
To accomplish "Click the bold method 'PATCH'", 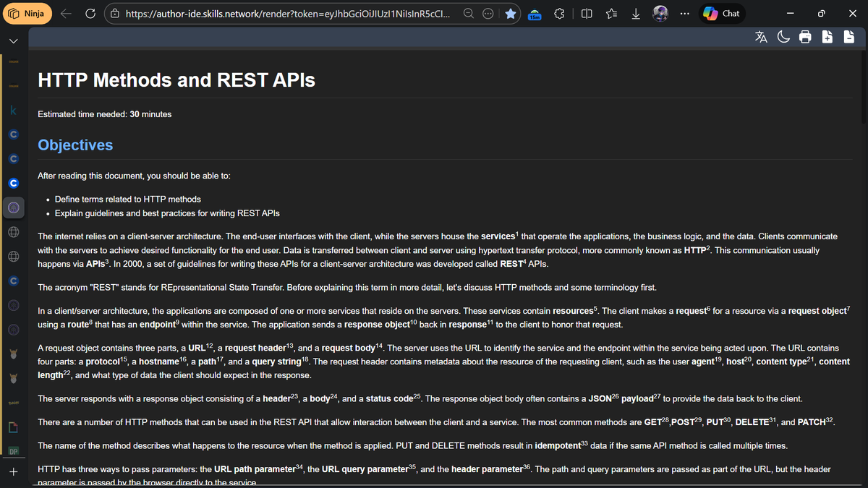I will coord(811,422).
